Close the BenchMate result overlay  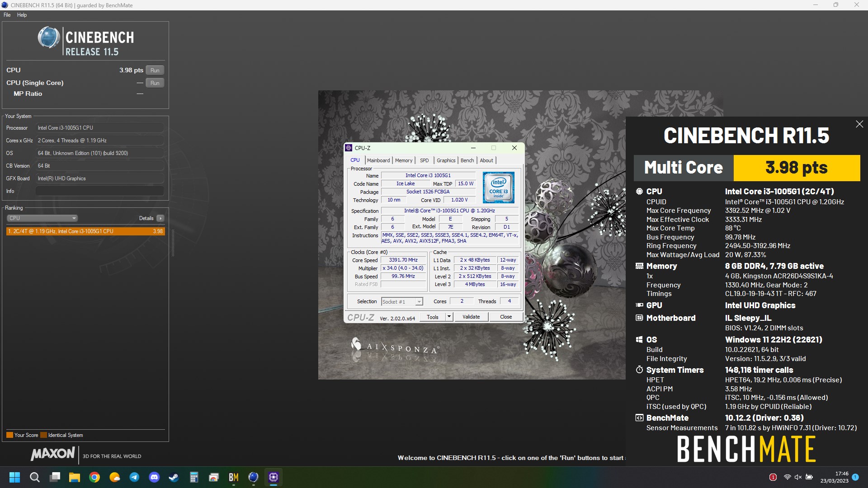859,124
